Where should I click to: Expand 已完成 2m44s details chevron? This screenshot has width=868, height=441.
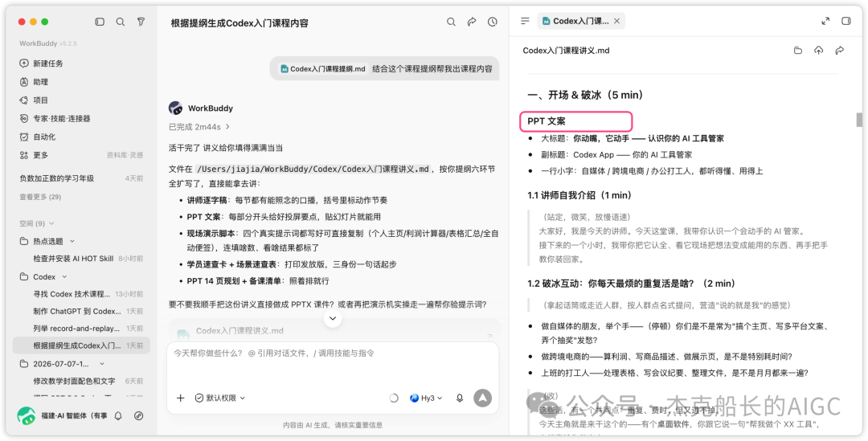click(227, 127)
